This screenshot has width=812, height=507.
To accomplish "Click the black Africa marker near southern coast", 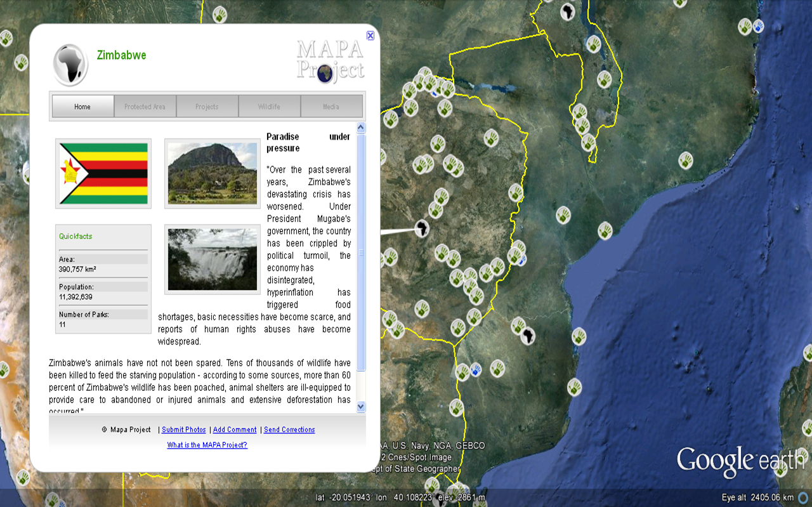I will (x=528, y=335).
